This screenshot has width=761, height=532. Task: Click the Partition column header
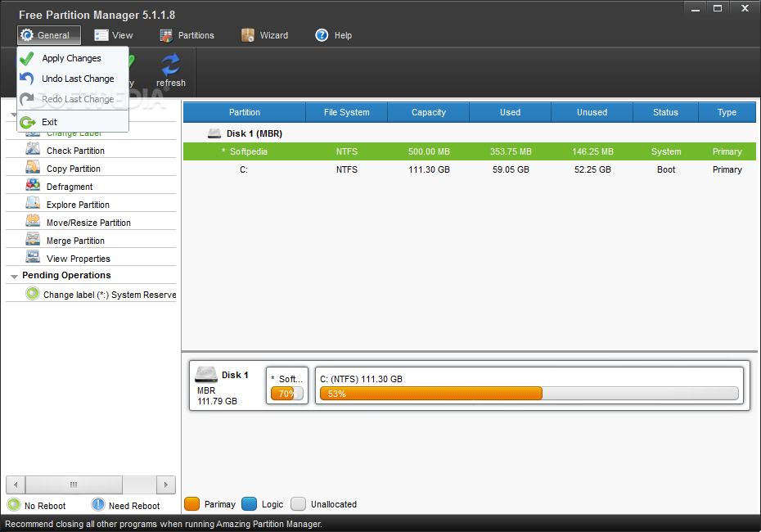click(x=245, y=112)
